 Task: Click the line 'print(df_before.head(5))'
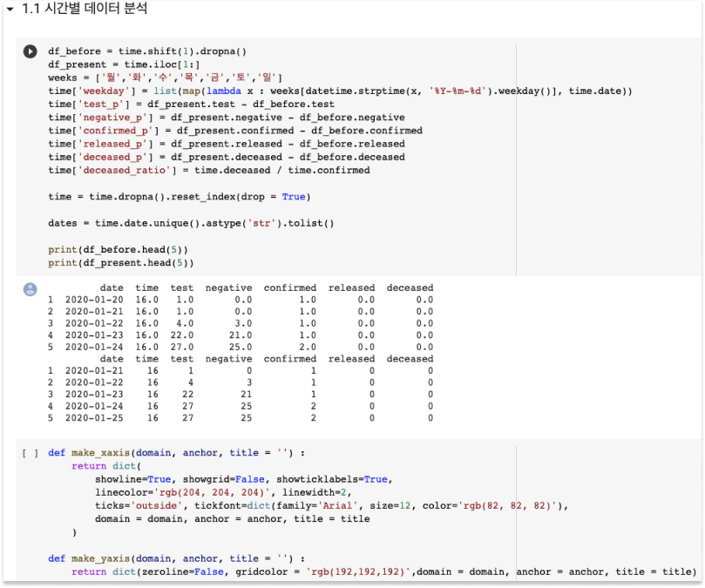(x=118, y=249)
